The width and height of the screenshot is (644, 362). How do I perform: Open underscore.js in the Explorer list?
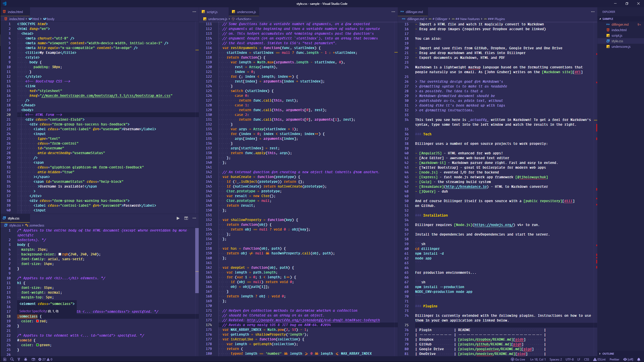[x=621, y=47]
